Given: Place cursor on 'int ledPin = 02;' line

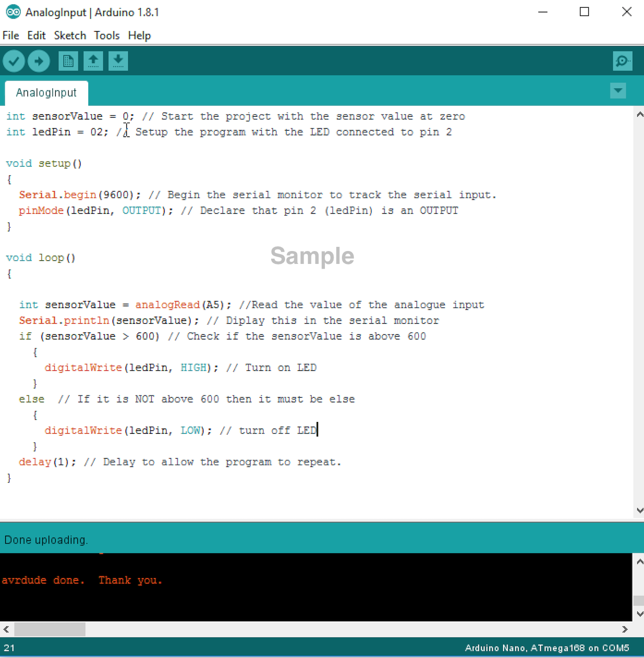Looking at the screenshot, I should point(57,132).
